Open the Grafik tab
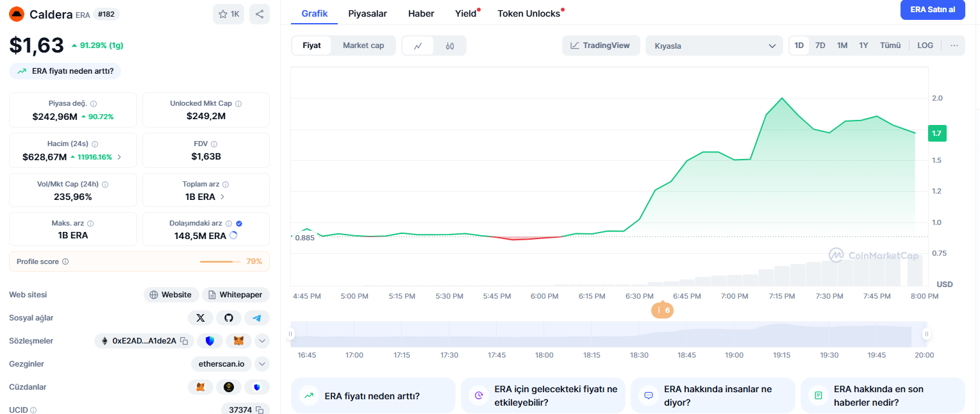Screen dimensions: 980x414 314,13
